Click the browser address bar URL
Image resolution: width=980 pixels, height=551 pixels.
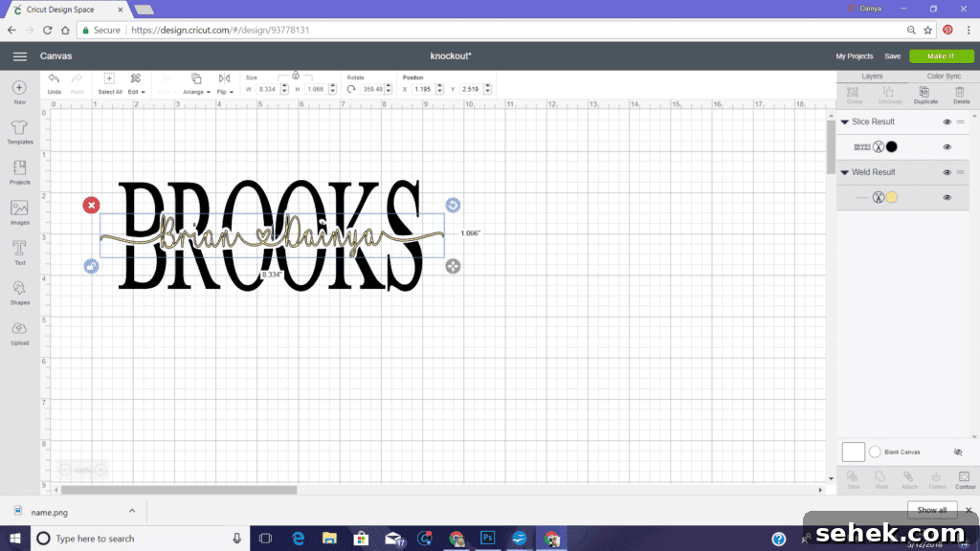point(220,30)
